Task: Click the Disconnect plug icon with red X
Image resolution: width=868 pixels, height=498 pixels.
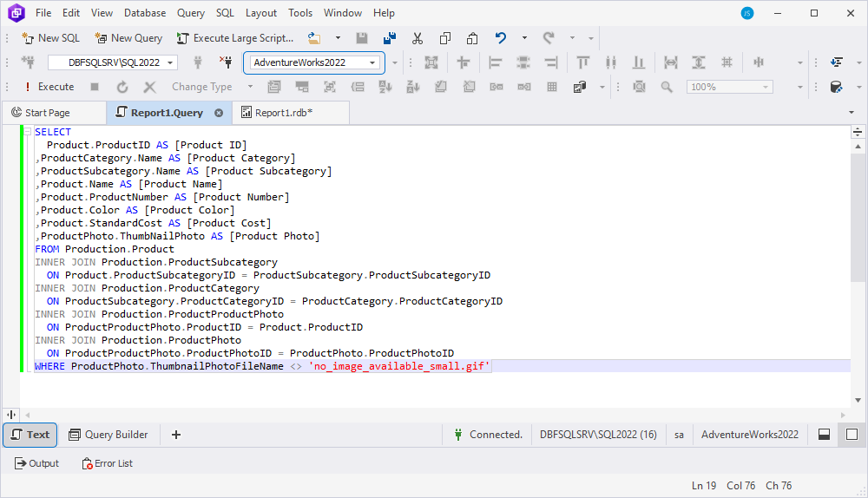Action: click(x=226, y=62)
